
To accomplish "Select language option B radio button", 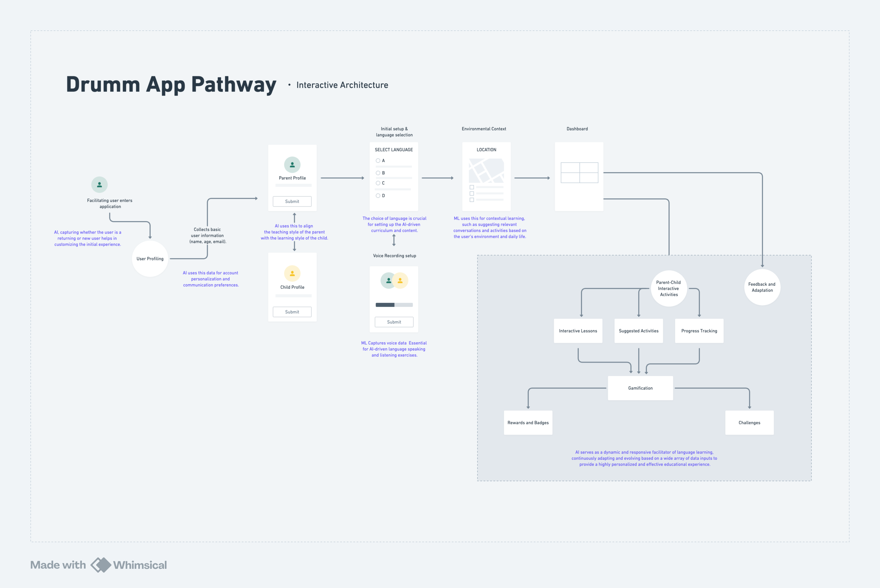I will coord(378,173).
